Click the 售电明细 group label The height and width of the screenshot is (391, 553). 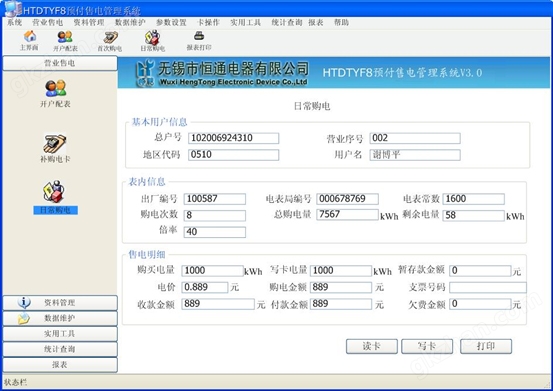pos(146,255)
